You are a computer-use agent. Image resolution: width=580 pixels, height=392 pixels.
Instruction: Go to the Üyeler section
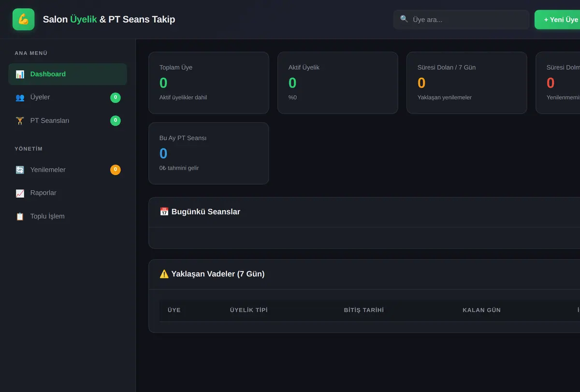click(x=68, y=97)
